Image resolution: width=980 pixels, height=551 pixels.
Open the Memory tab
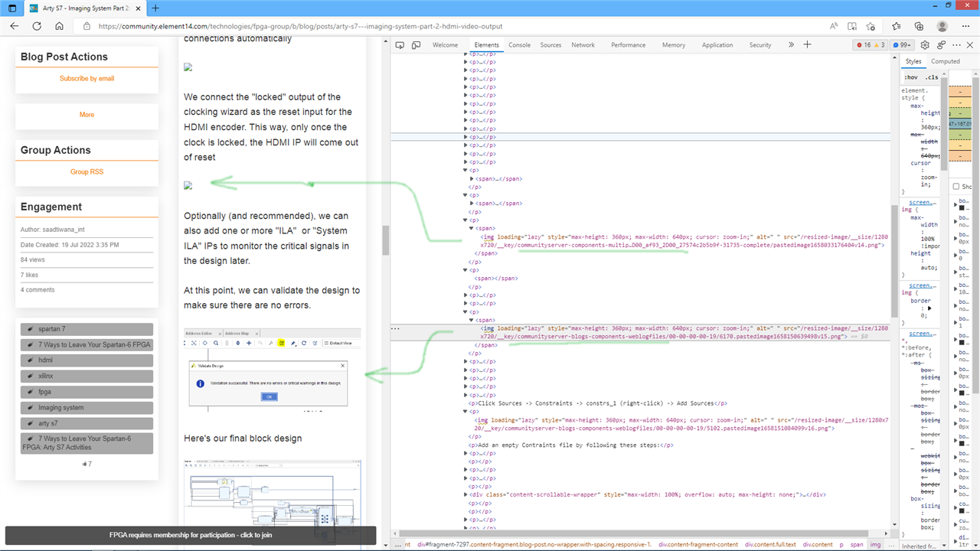pyautogui.click(x=674, y=45)
